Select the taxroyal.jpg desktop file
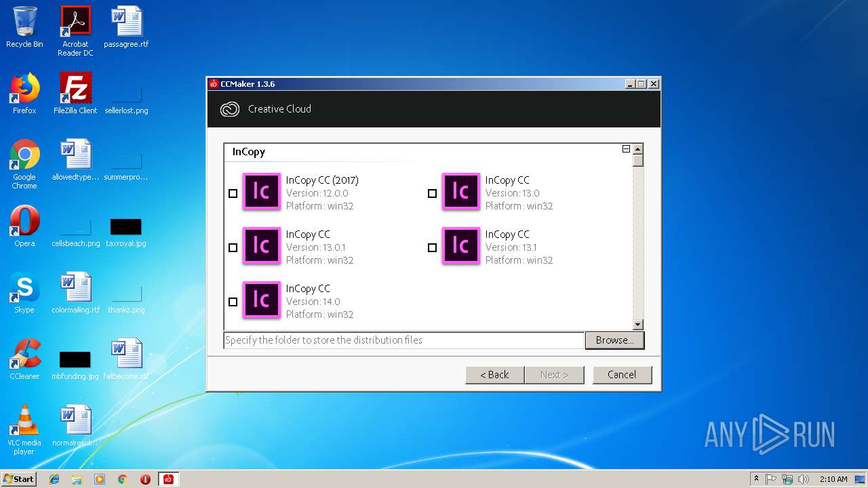This screenshot has height=488, width=868. click(x=126, y=232)
